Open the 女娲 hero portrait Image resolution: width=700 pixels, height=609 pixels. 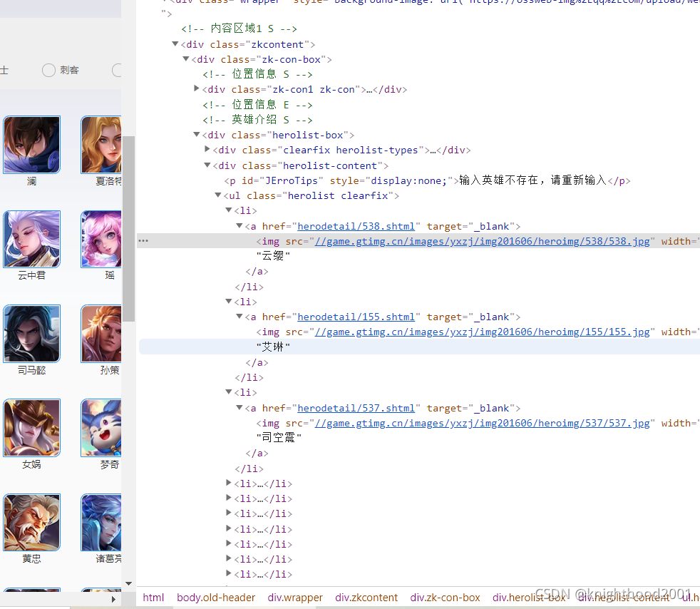(x=31, y=428)
